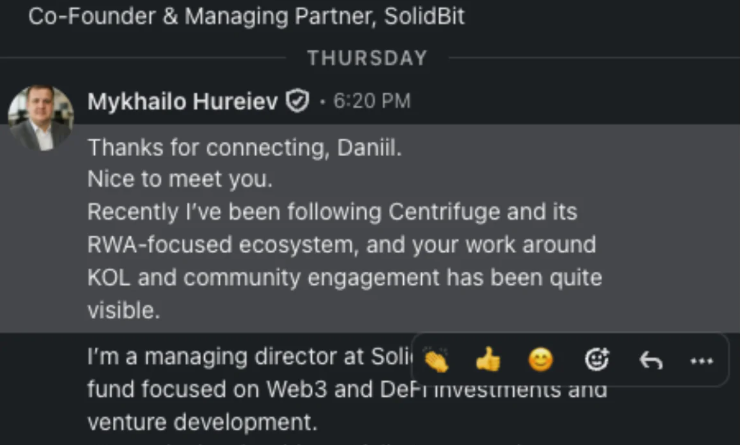Screen dimensions: 740x445
Task: React with the thumbs up emoji
Action: point(488,360)
